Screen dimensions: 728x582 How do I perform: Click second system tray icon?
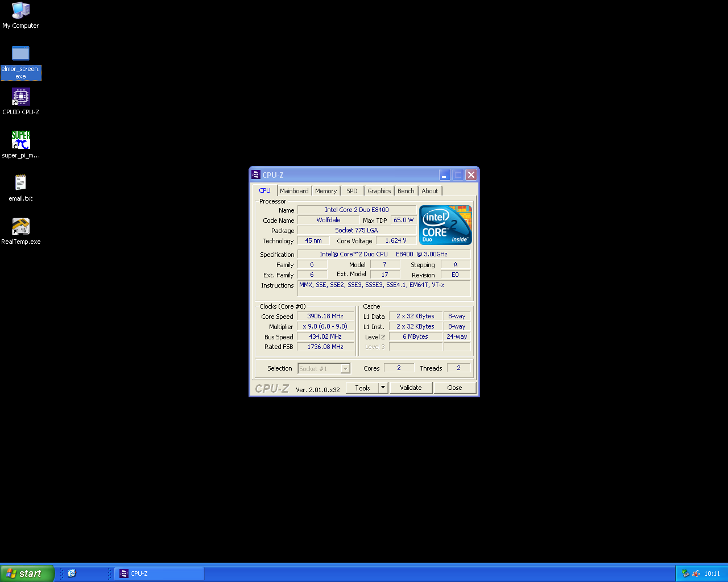point(696,573)
